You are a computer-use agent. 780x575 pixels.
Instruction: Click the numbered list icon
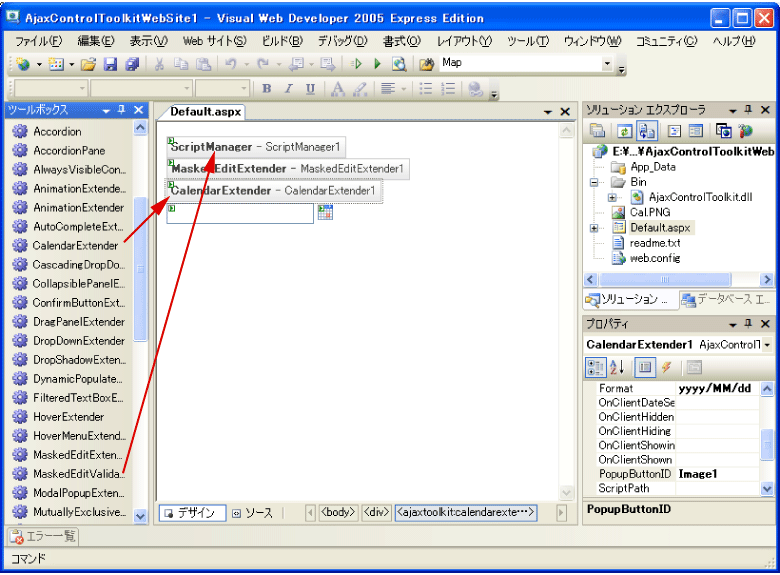448,89
